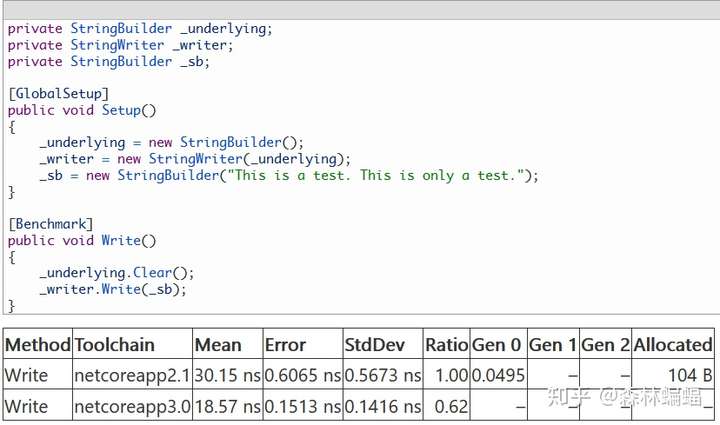The image size is (720, 425).
Task: Select the StdDev column header
Action: (x=374, y=345)
